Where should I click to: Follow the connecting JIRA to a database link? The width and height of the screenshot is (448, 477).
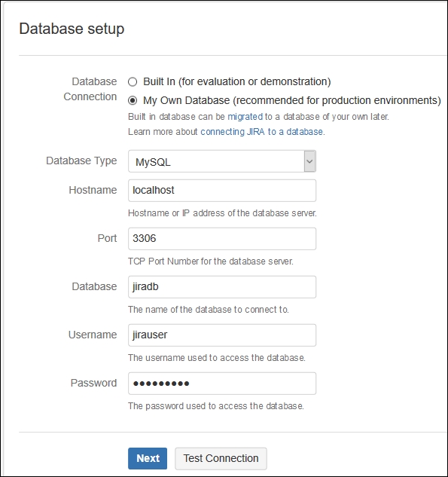[262, 132]
